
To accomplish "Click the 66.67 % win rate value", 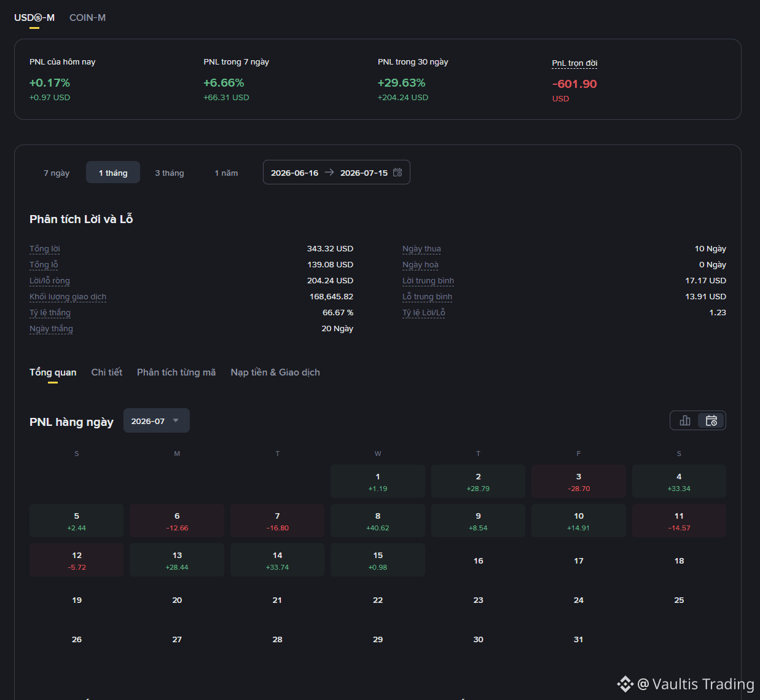I will (338, 313).
